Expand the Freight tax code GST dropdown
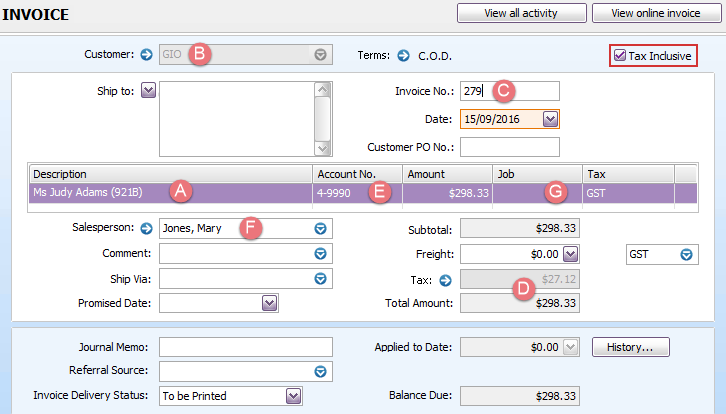Screen dimensions: 726x414 (x=687, y=254)
